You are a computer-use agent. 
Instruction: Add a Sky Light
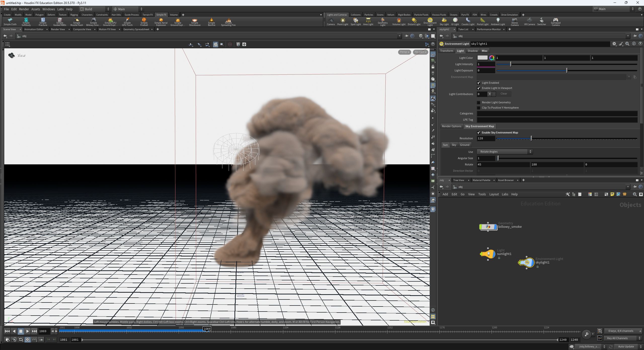tap(444, 22)
